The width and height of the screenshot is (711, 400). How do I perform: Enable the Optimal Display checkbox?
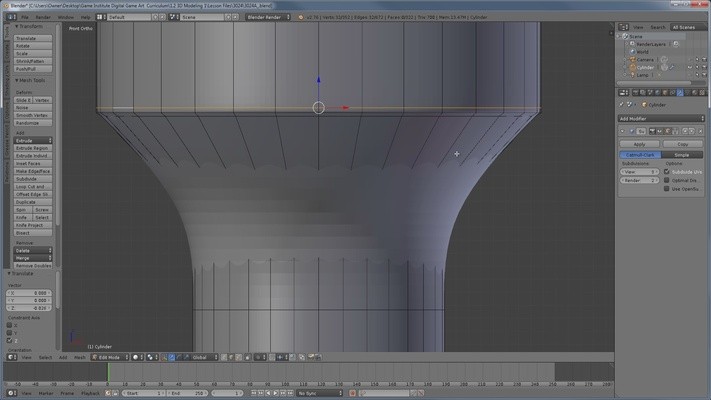(667, 180)
